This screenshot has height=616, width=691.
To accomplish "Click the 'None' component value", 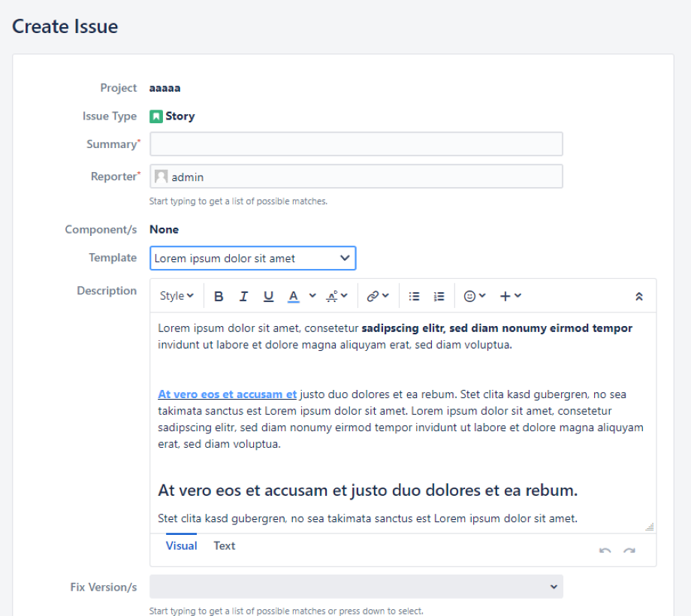I will pos(164,230).
